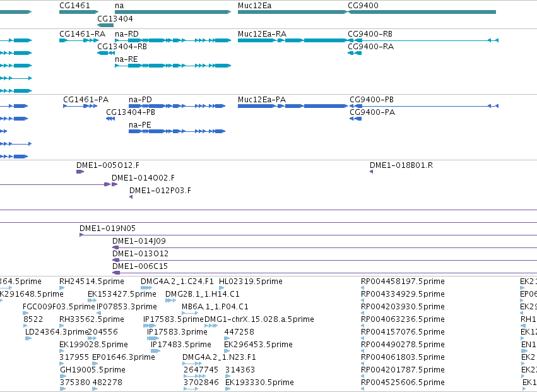Select the CG9400-RA transcript label

click(370, 47)
